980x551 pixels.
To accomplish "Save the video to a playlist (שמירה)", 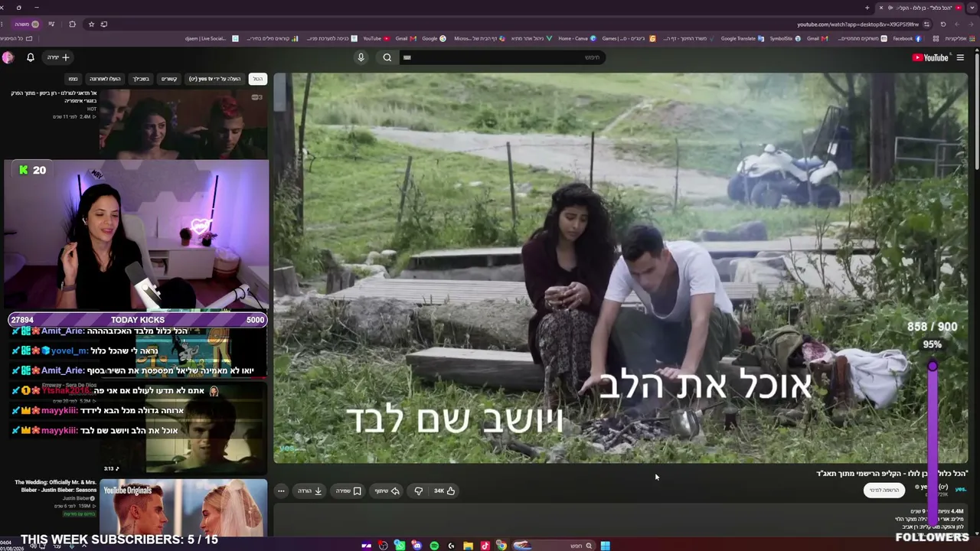I will [x=348, y=491].
